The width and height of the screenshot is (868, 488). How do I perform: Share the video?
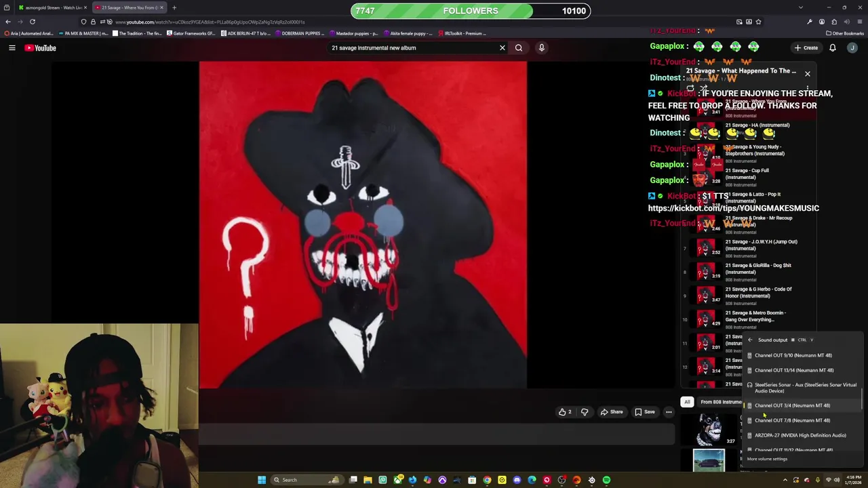tap(611, 411)
